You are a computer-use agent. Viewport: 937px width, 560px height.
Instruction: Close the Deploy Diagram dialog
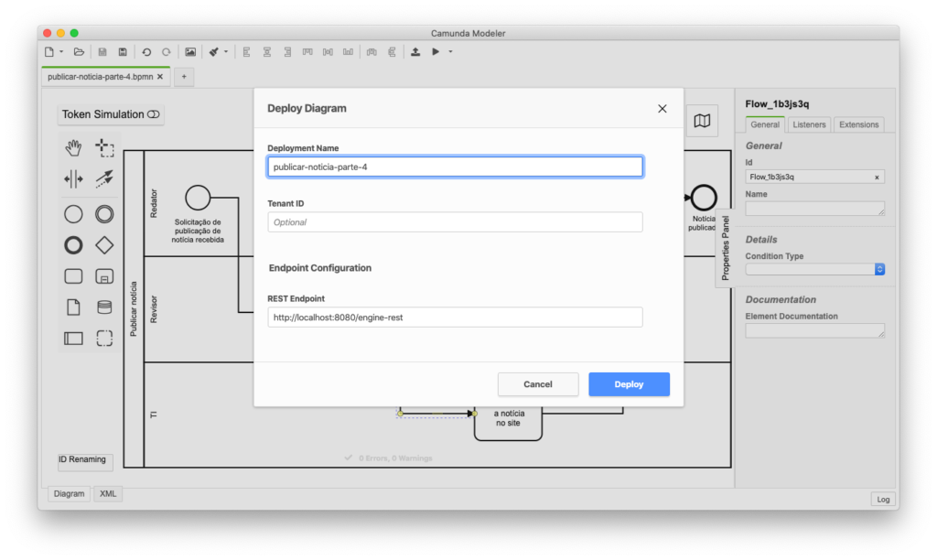[x=662, y=109]
